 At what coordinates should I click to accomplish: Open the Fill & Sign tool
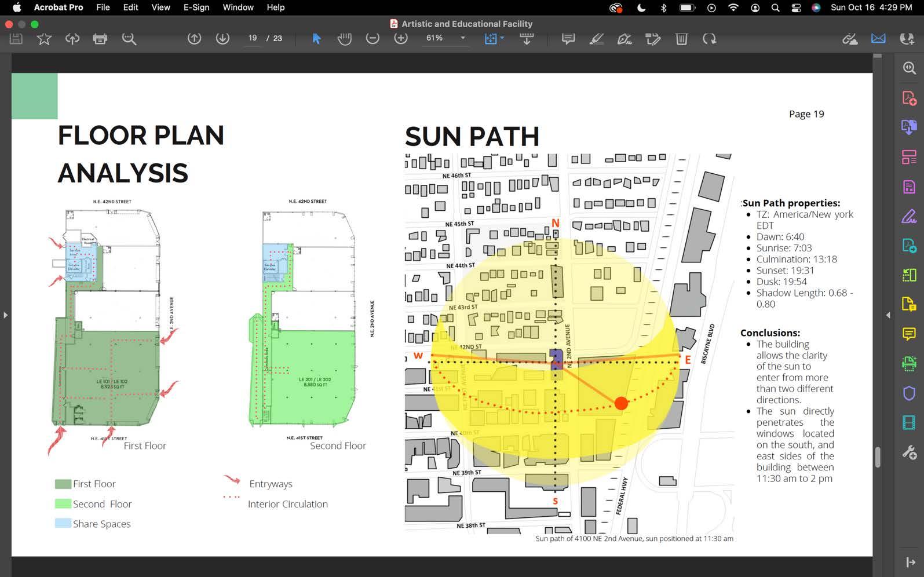pyautogui.click(x=909, y=217)
